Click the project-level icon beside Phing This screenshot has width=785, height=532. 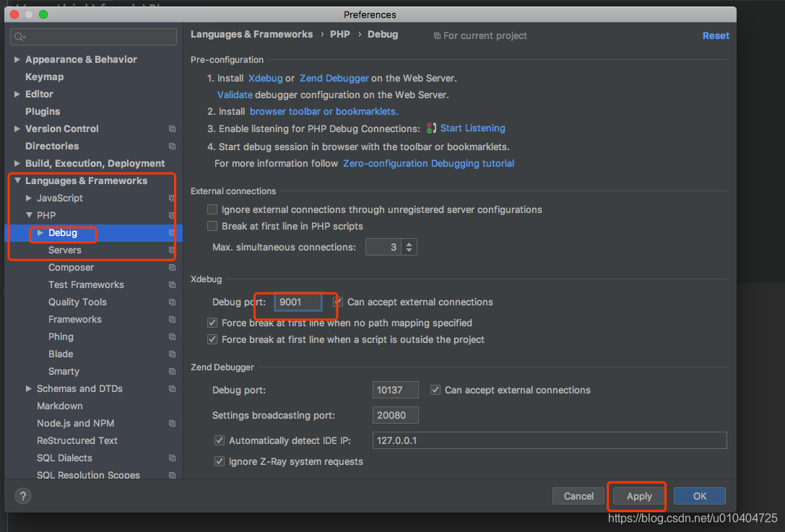(x=172, y=337)
